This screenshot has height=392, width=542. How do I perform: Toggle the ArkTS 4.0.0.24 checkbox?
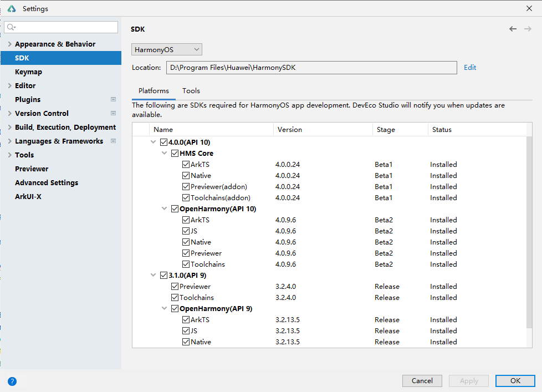[x=186, y=164]
